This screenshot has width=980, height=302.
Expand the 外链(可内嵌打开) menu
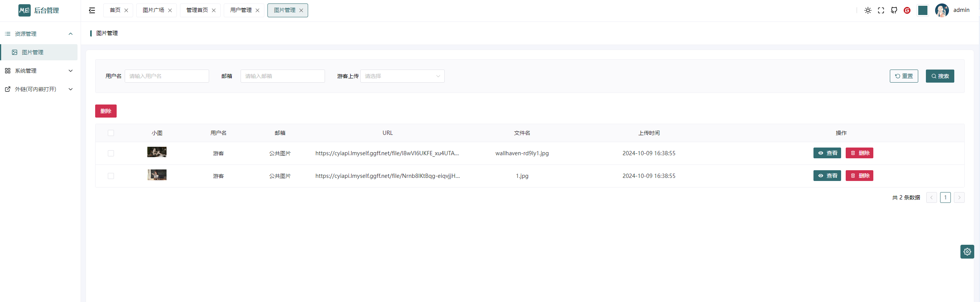pos(38,89)
